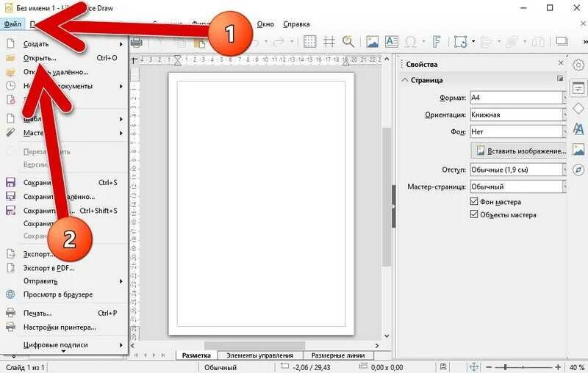Click the Обычный status bar field
Viewport: 588px width, 373px height.
tap(220, 367)
